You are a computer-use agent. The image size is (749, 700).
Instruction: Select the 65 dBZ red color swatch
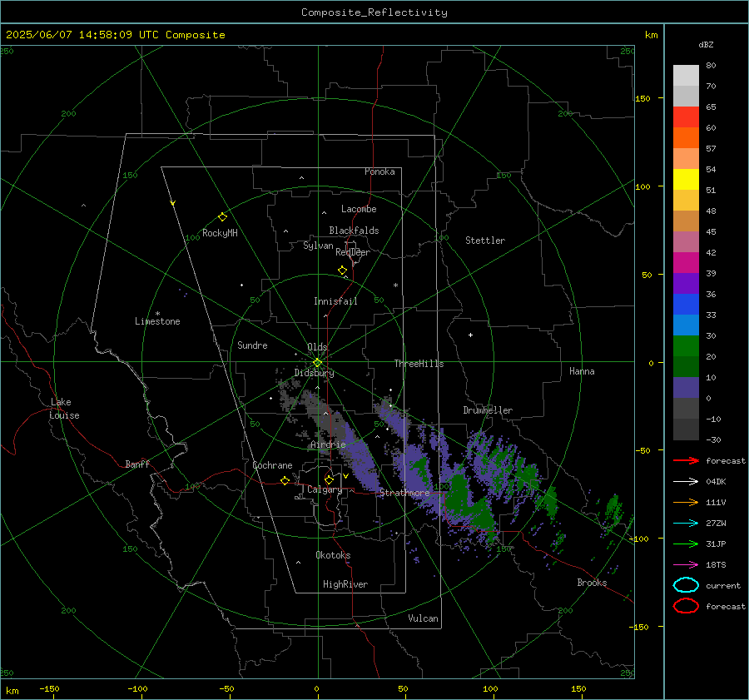click(x=686, y=117)
